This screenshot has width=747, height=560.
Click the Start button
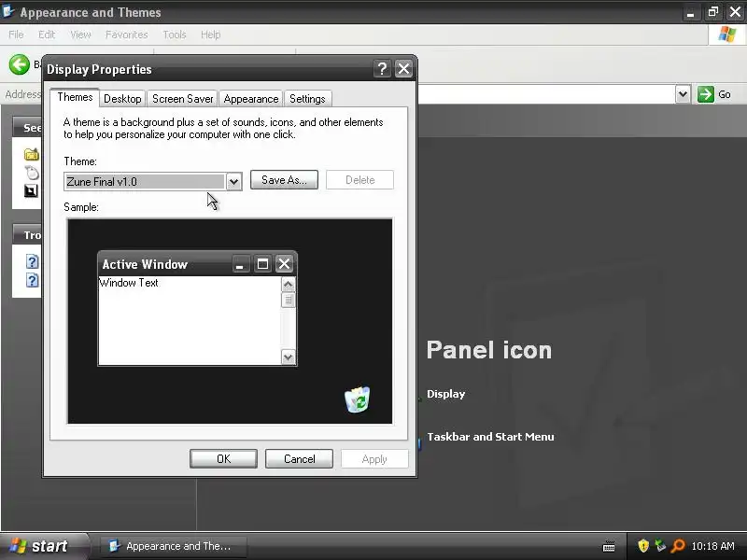[44, 546]
